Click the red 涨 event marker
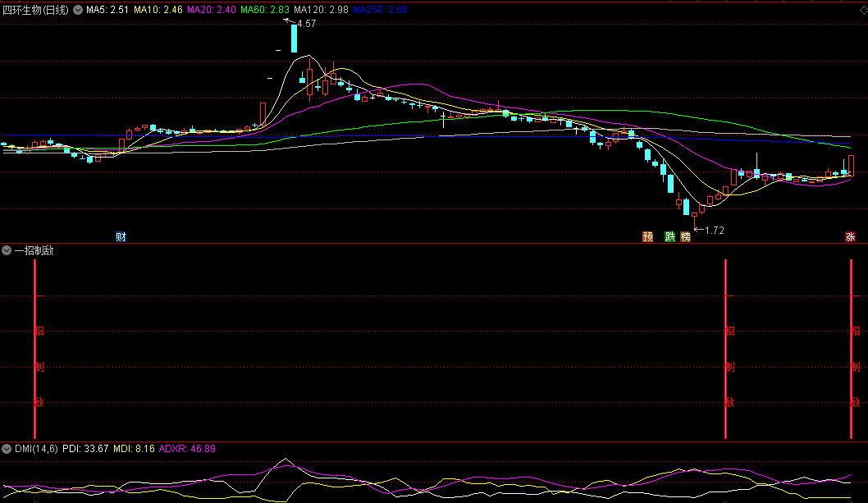This screenshot has width=868, height=503. point(851,237)
